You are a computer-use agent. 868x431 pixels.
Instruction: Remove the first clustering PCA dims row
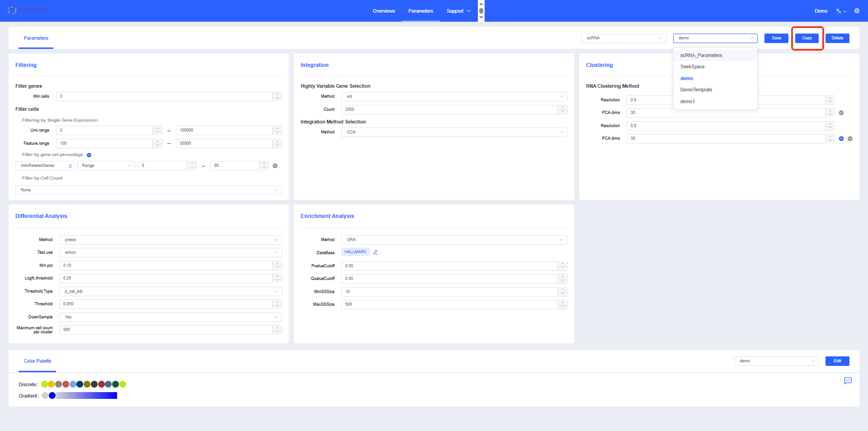coord(841,113)
